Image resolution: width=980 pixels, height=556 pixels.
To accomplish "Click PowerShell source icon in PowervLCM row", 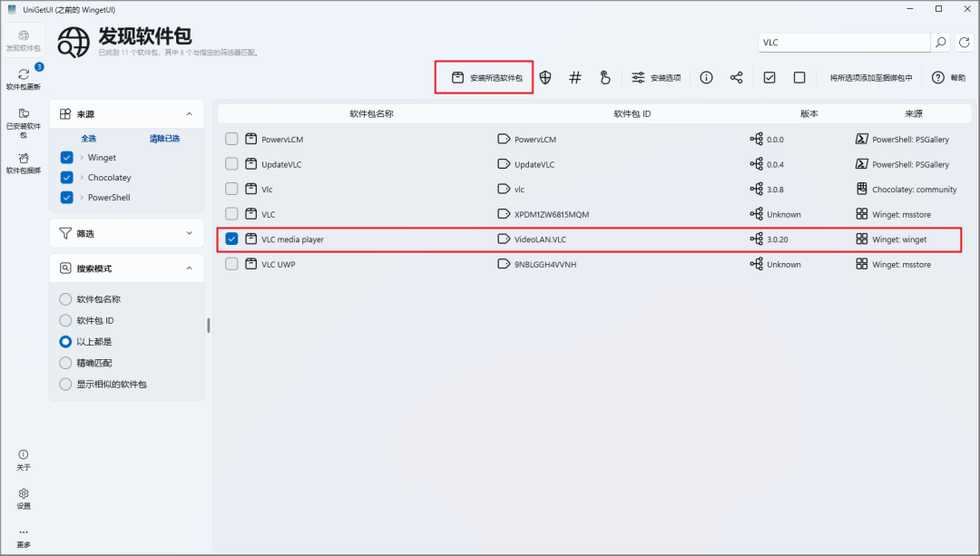I will point(862,139).
